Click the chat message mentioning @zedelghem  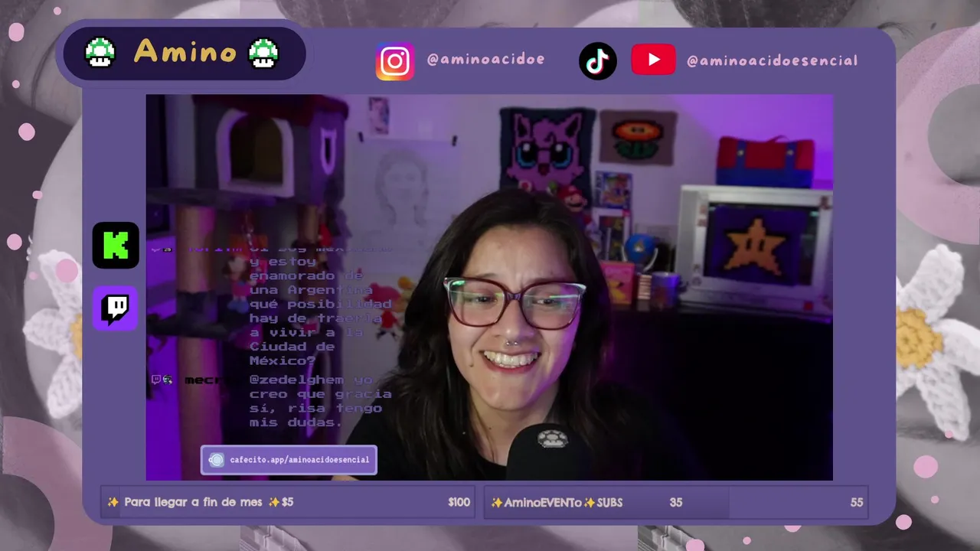coord(320,401)
